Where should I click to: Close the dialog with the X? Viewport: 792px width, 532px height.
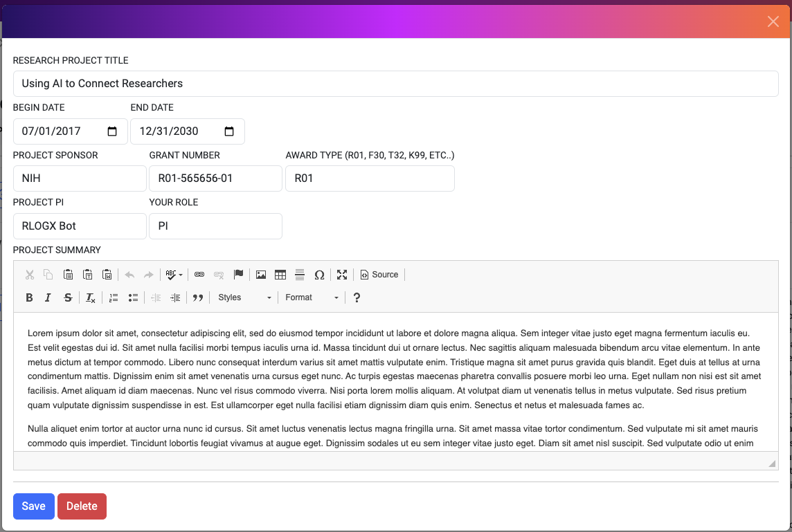point(773,21)
